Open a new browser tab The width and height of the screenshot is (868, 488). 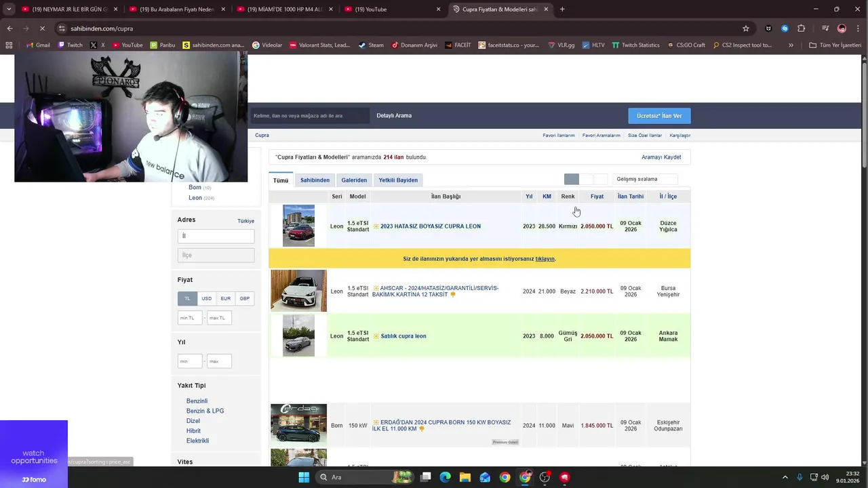(562, 9)
